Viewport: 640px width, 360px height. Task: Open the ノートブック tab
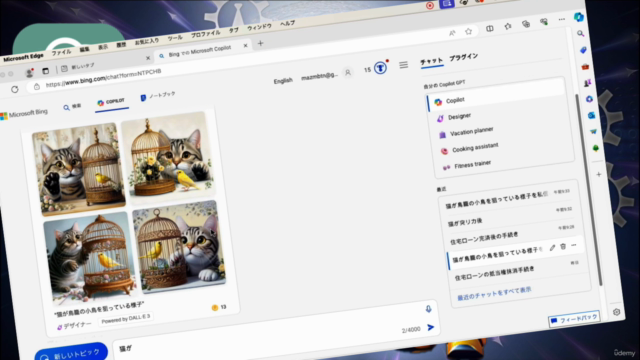click(x=158, y=96)
